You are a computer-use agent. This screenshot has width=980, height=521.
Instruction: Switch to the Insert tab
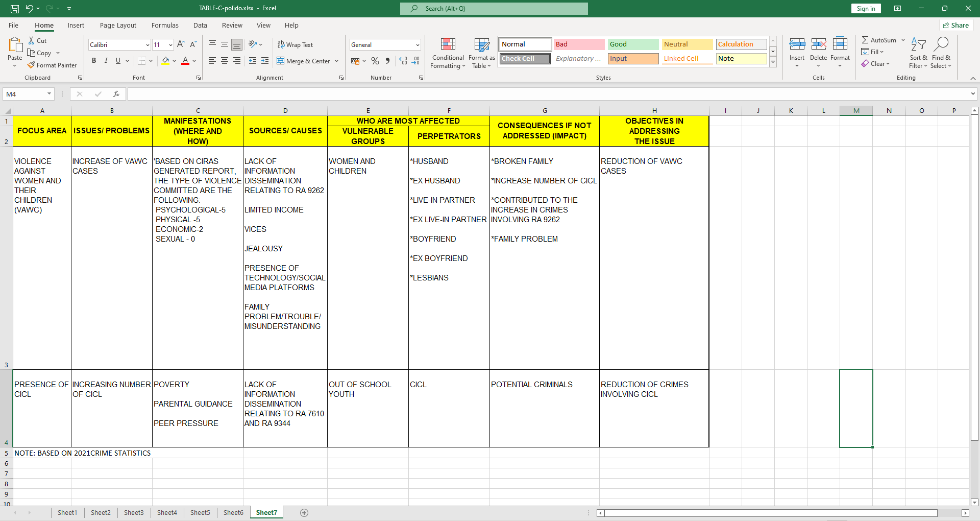coord(76,26)
